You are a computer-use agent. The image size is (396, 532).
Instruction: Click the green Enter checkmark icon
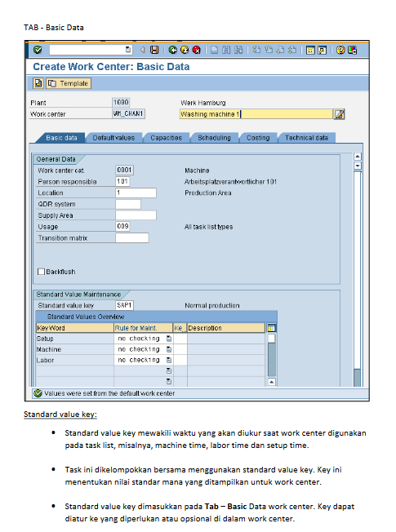[38, 50]
